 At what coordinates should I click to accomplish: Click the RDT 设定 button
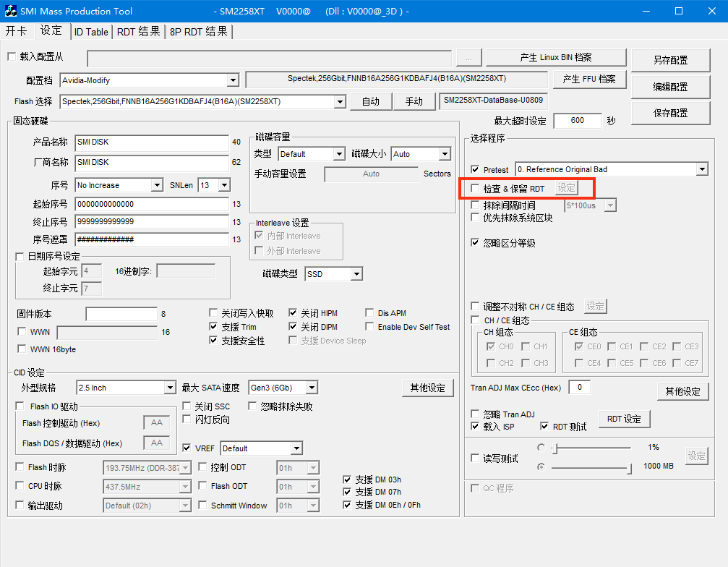[x=624, y=419]
